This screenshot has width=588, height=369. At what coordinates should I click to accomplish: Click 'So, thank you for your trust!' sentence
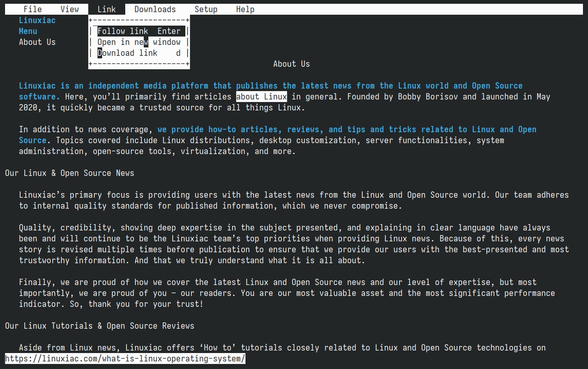click(137, 304)
